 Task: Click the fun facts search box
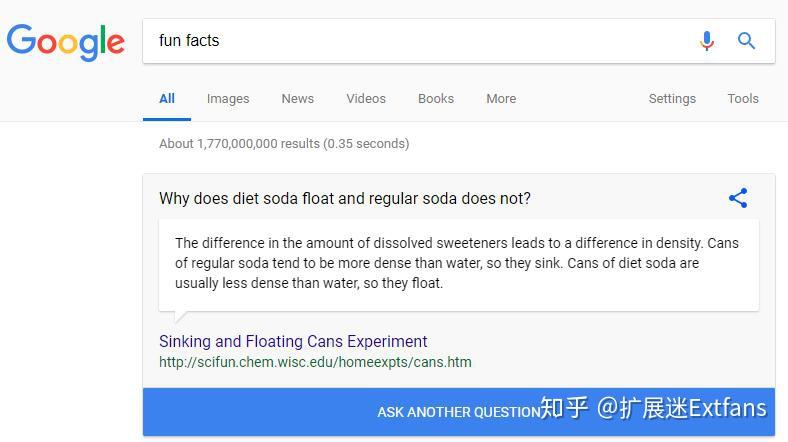420,41
